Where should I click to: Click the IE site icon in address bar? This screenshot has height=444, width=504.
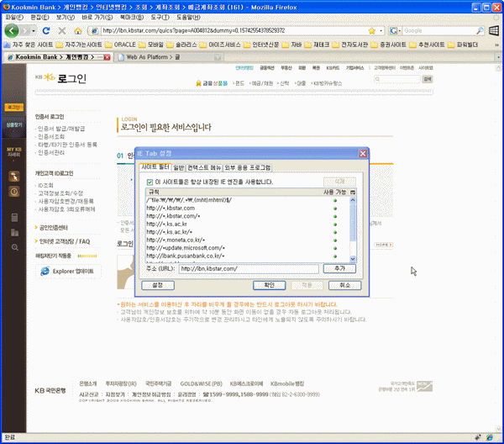94,30
